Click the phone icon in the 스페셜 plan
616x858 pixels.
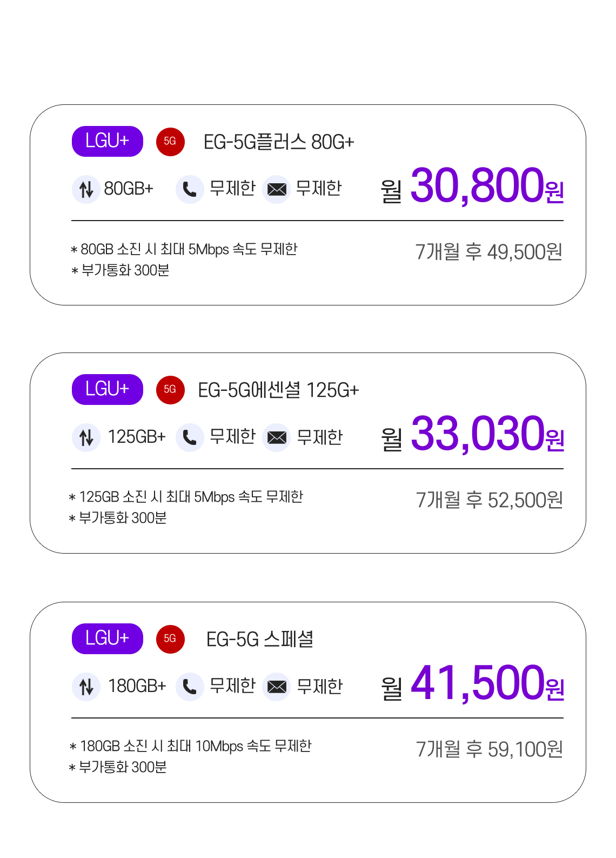(x=190, y=687)
